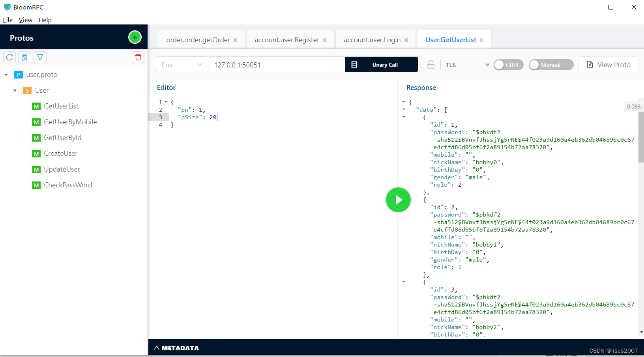Click the Editor panel heading
Viewport: 644px width, 357px height.
[166, 88]
